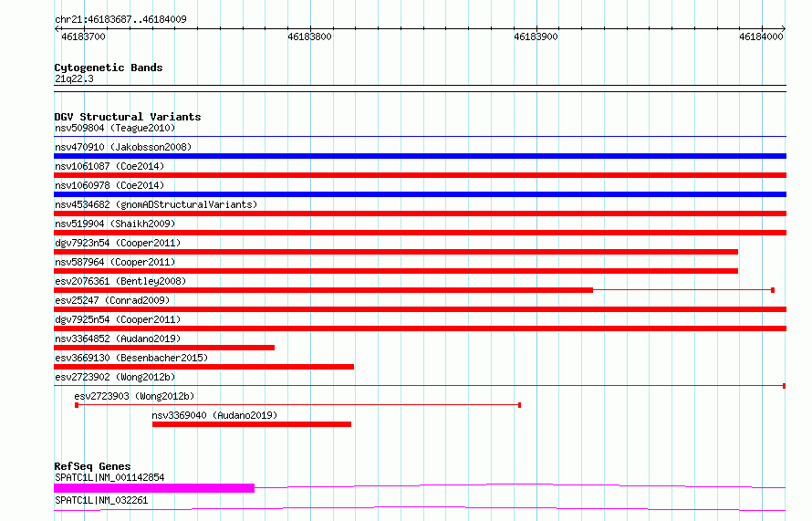The image size is (812, 521).
Task: Select the nsv3369040 (Audano2019) label
Action: [x=214, y=415]
